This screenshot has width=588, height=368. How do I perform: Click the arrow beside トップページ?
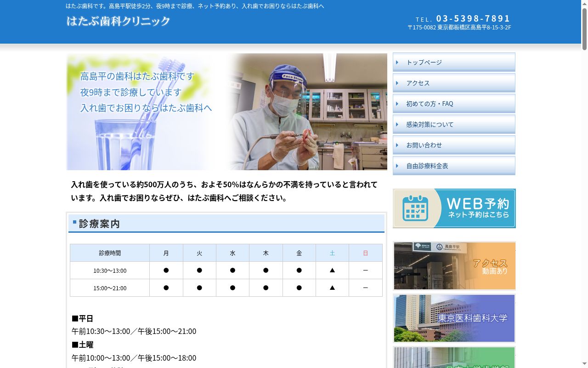(x=397, y=62)
